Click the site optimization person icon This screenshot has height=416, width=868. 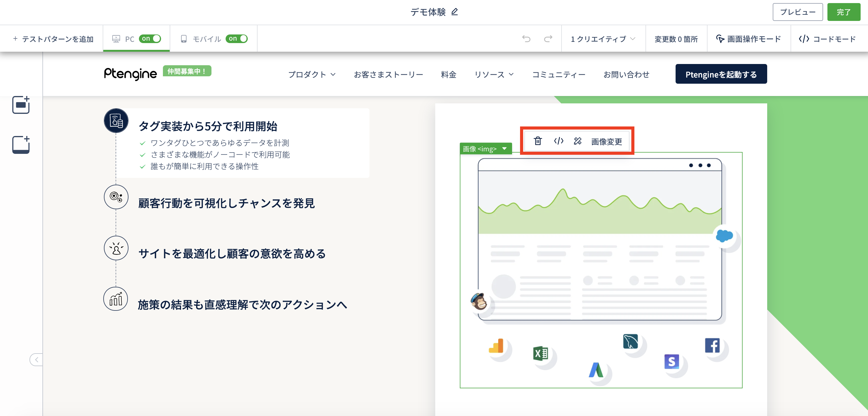click(116, 248)
